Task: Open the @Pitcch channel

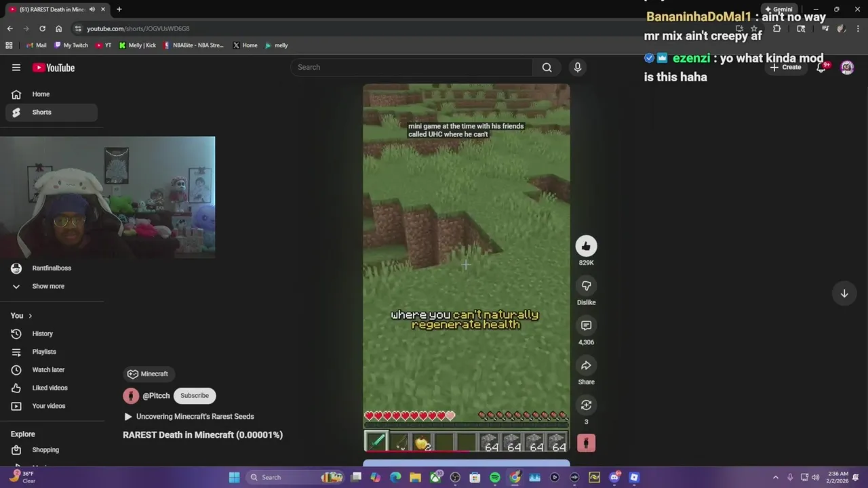Action: click(156, 396)
